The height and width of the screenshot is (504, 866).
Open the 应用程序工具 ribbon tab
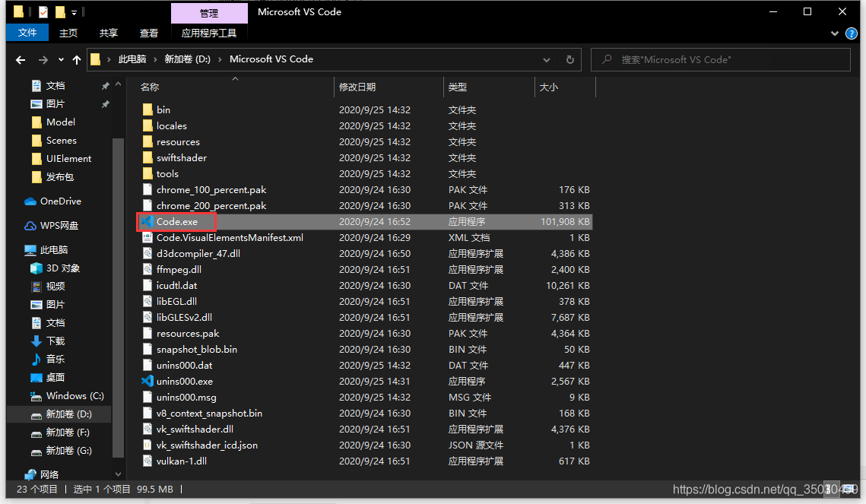pos(209,33)
